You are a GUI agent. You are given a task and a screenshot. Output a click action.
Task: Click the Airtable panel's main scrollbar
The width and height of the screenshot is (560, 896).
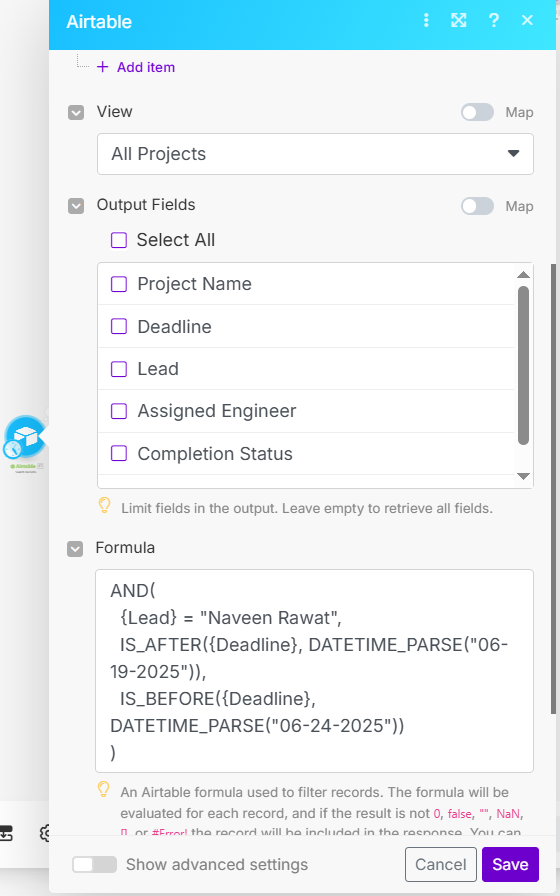click(553, 489)
